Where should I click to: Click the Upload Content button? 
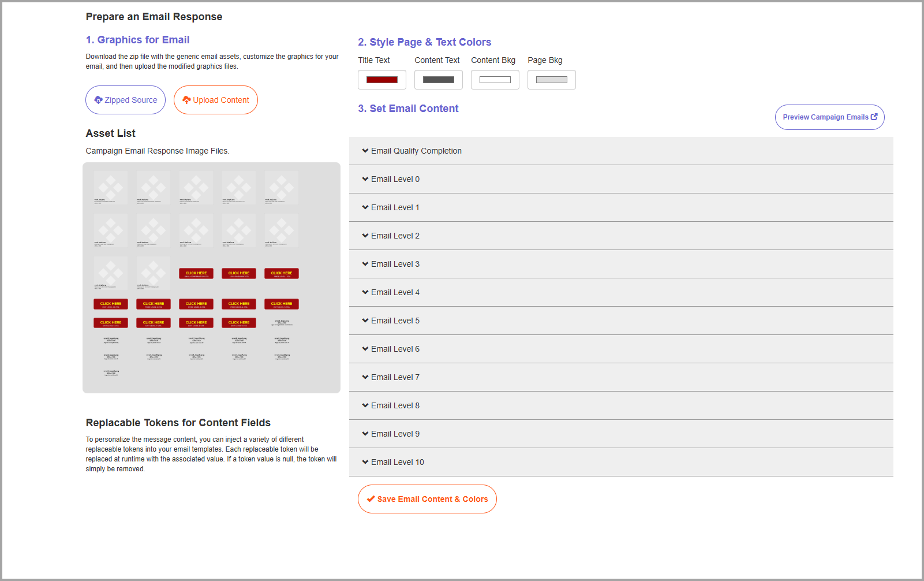215,100
